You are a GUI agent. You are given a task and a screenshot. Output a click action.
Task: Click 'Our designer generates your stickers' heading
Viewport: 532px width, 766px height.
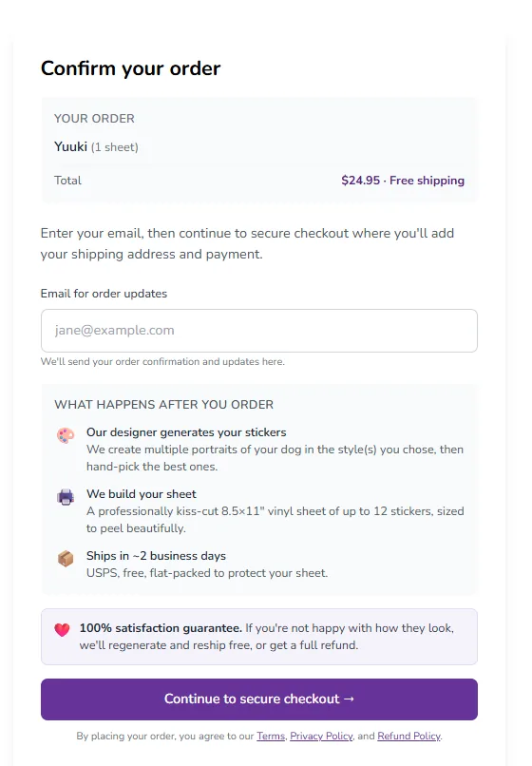[x=186, y=432]
